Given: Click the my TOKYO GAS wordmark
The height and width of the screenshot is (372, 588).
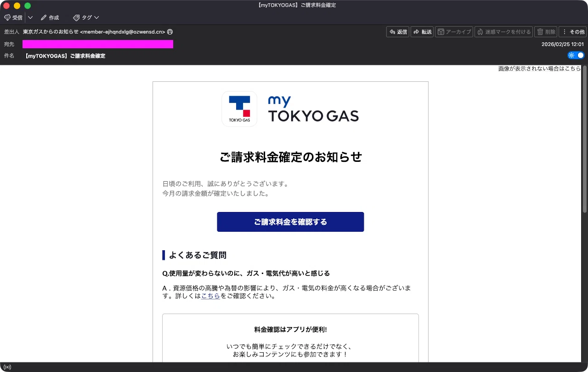Looking at the screenshot, I should tap(313, 109).
